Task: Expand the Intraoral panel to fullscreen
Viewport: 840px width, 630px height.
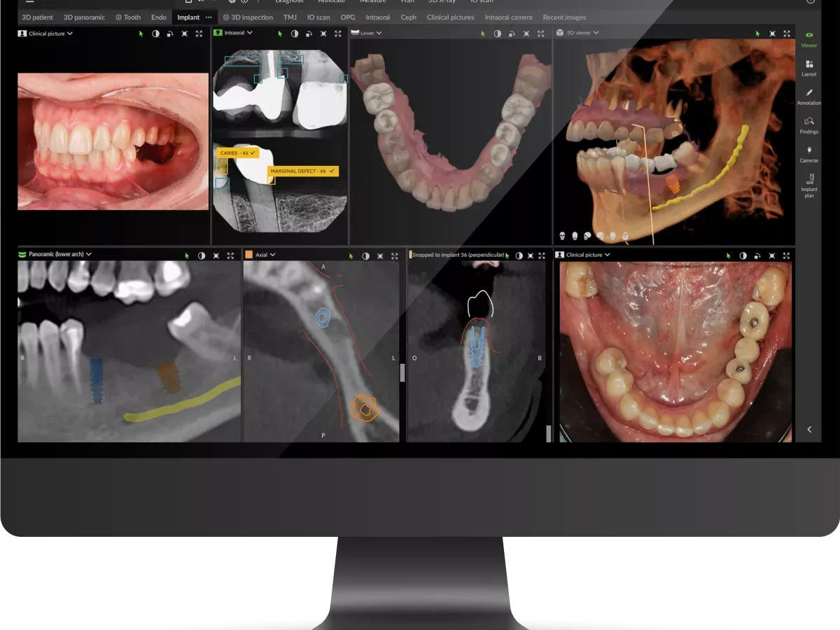Action: 338,33
